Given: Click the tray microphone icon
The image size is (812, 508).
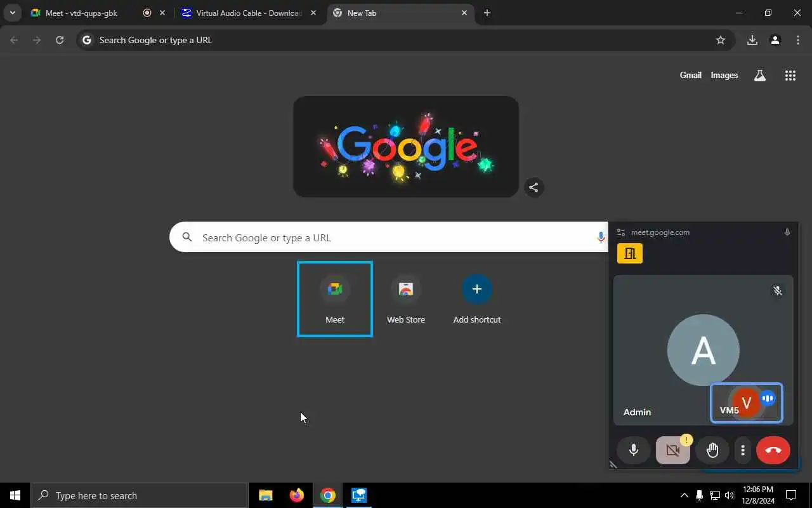Looking at the screenshot, I should coord(699,495).
